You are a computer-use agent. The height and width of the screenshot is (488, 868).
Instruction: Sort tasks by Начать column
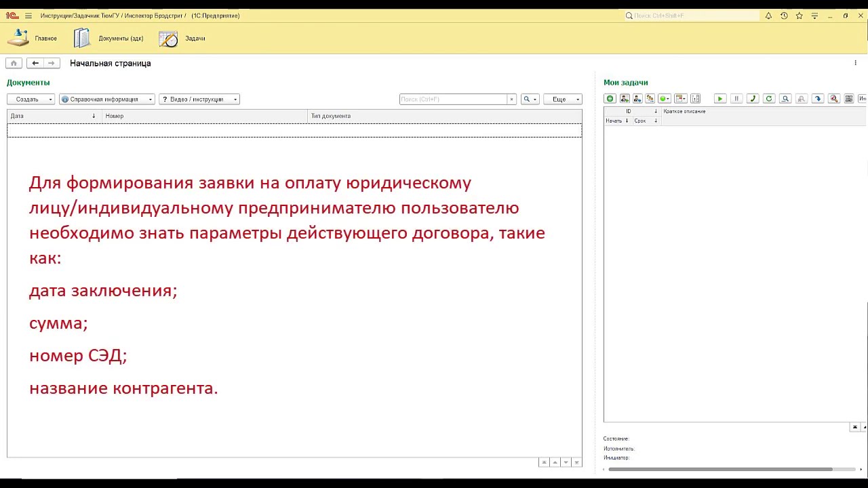618,121
